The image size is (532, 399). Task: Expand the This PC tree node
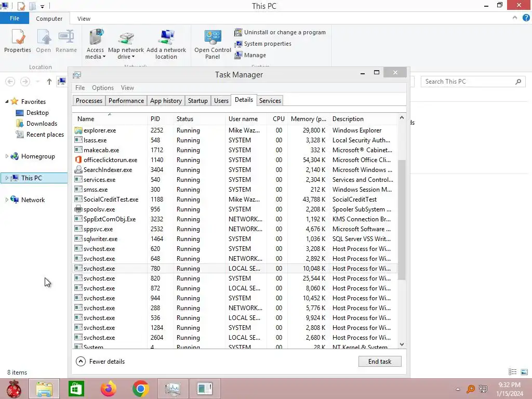point(7,178)
